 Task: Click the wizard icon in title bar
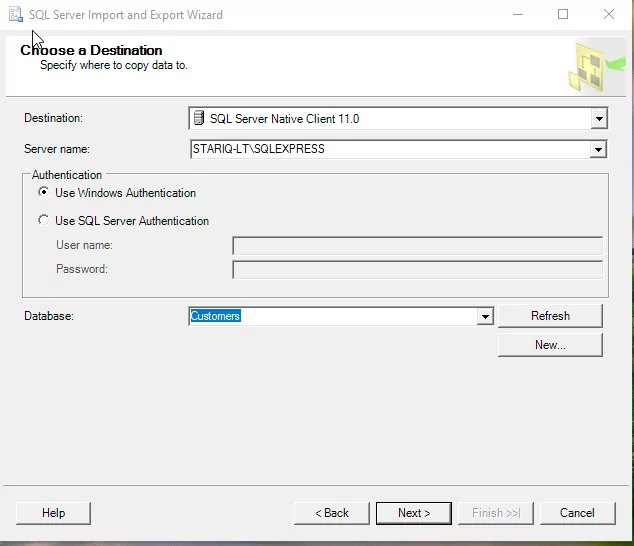15,14
